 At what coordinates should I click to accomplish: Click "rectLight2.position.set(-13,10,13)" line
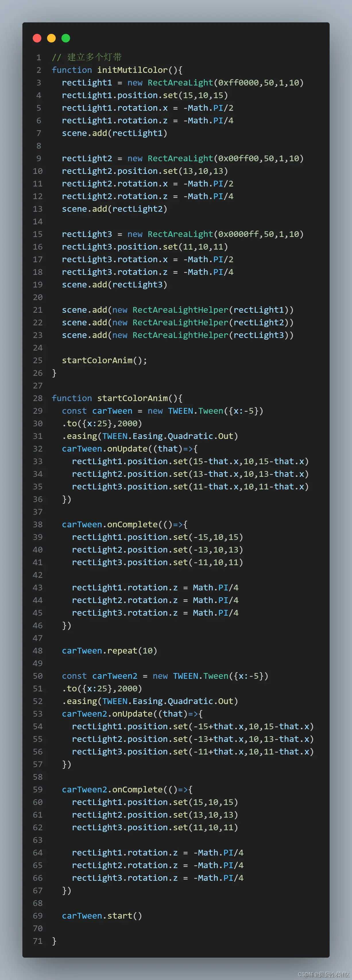pyautogui.click(x=158, y=550)
